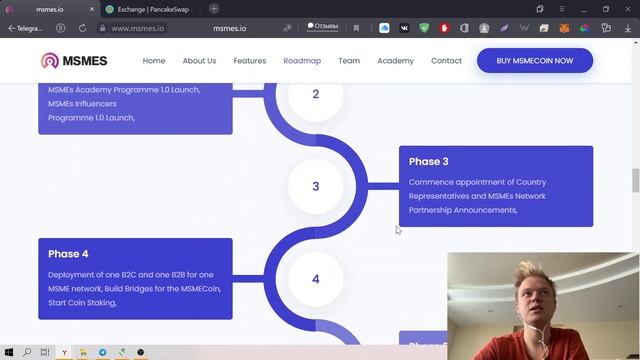Open Contact nav link
640x360 pixels.
[x=447, y=61]
